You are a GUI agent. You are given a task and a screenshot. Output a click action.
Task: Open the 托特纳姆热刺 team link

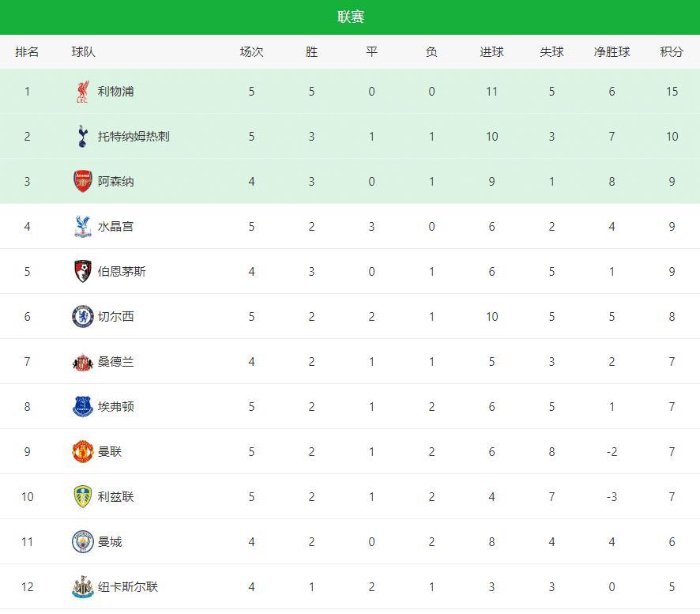tap(134, 137)
